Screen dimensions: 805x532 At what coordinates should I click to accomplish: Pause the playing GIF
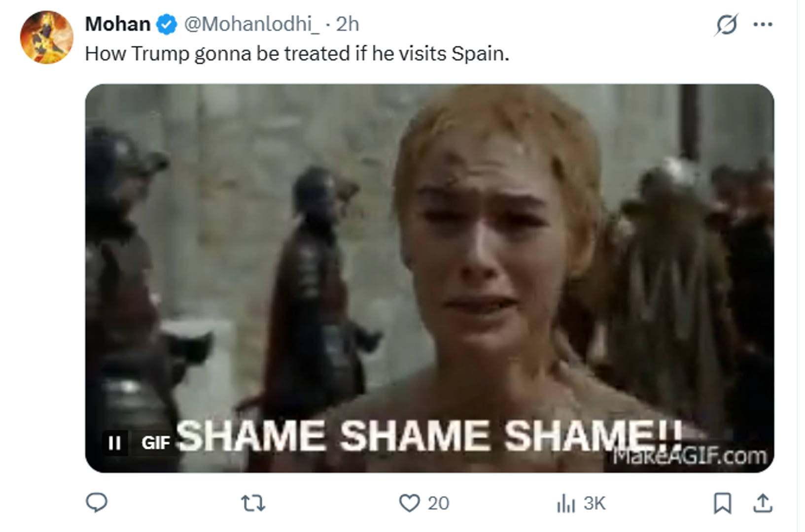114,443
